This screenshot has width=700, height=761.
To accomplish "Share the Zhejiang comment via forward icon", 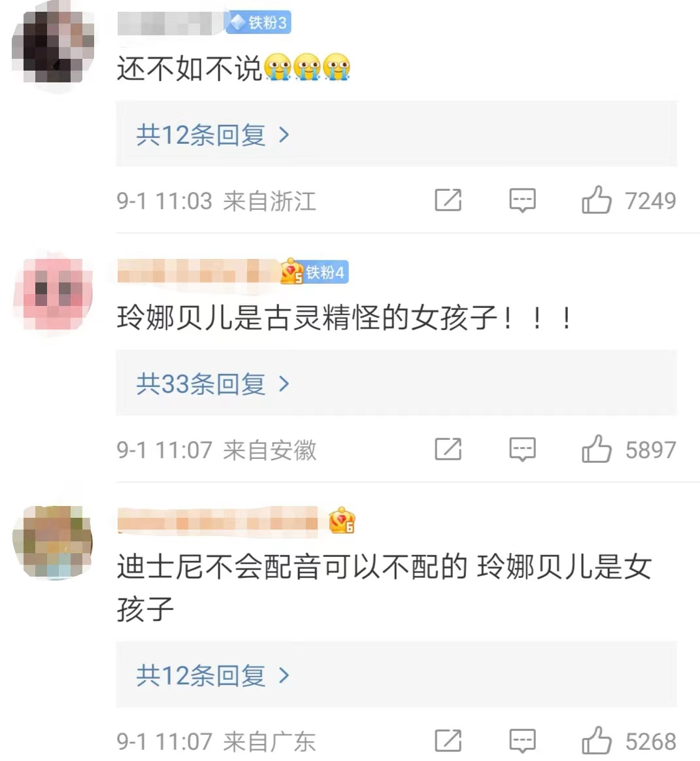I will pyautogui.click(x=448, y=200).
